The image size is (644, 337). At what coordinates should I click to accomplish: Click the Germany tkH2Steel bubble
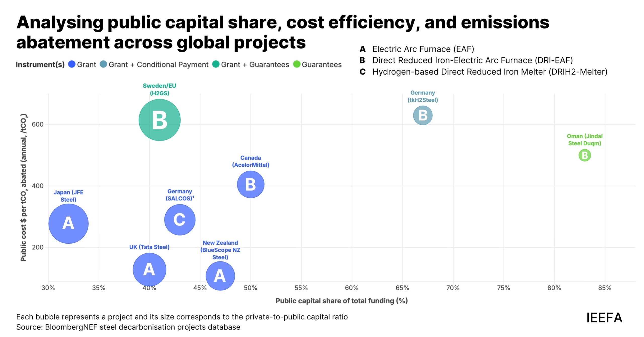click(423, 115)
